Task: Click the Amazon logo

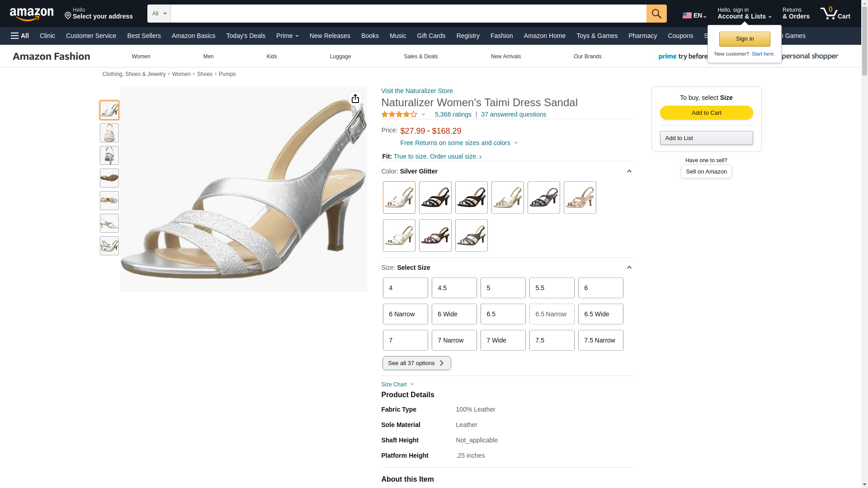Action: pos(32,14)
